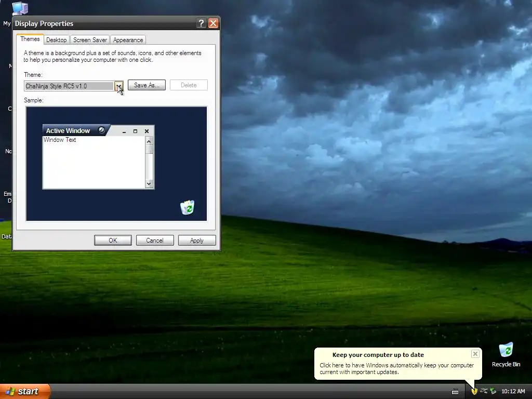Click the sample window's scroll up arrow
The width and height of the screenshot is (532, 399).
tap(149, 141)
